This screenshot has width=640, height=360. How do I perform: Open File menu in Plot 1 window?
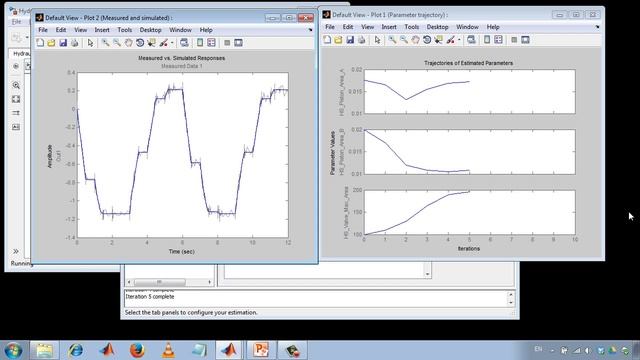click(330, 27)
